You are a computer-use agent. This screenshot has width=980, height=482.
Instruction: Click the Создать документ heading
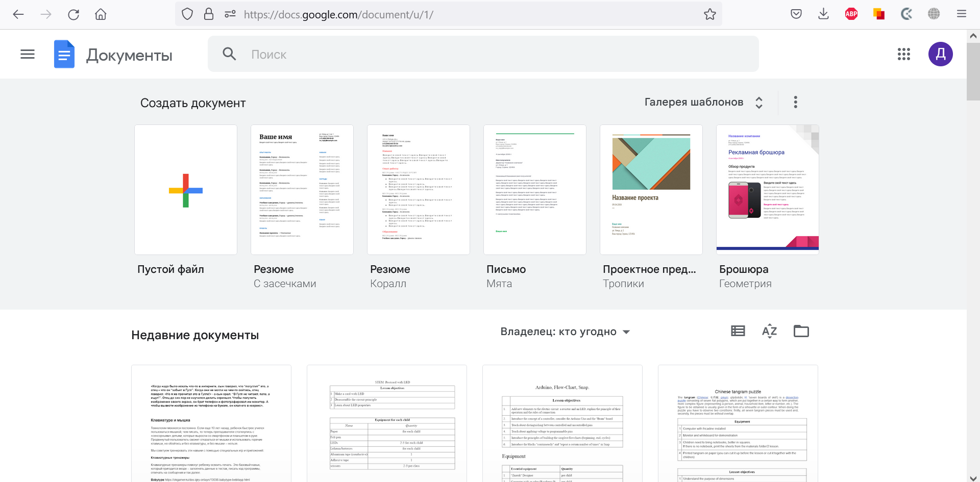[x=193, y=103]
